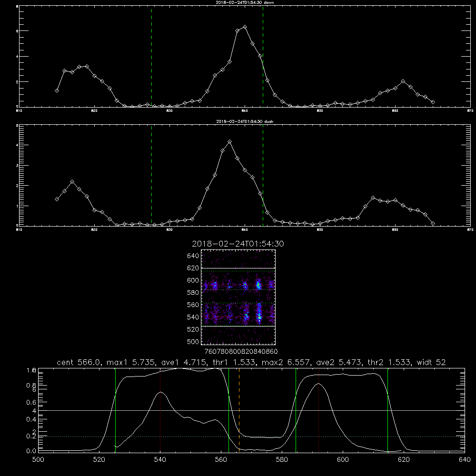This screenshot has height=476, width=476.
Task: Select the 2018-02-24T01:54:30 title above the spectrogram
Action: [x=238, y=244]
